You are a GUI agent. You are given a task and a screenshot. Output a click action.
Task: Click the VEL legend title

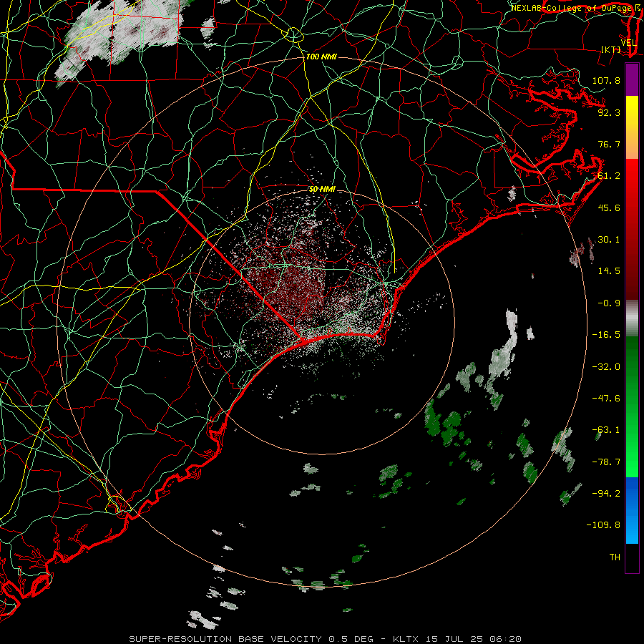pyautogui.click(x=628, y=43)
